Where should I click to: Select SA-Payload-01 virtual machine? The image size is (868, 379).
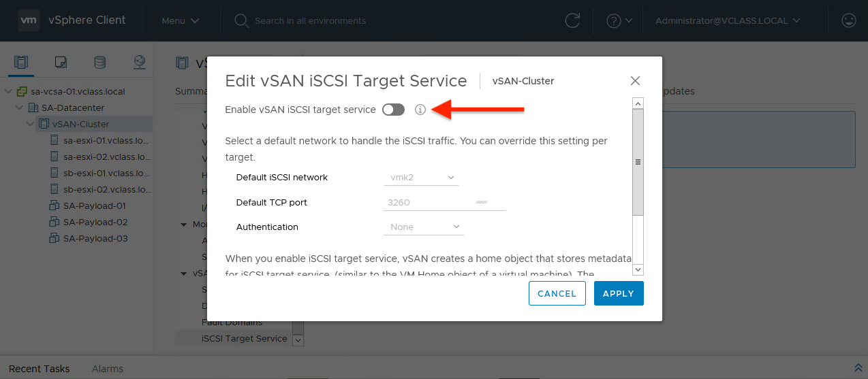tap(95, 205)
